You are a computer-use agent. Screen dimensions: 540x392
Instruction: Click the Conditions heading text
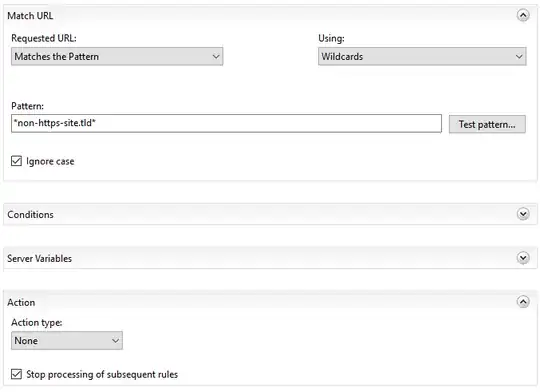coord(30,215)
